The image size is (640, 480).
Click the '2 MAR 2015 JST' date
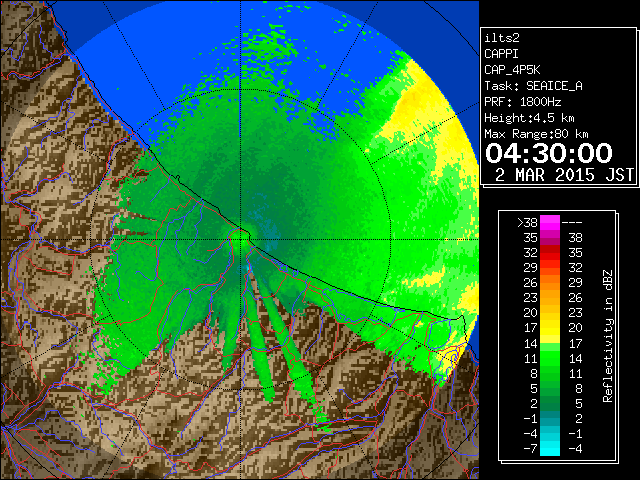[x=564, y=175]
